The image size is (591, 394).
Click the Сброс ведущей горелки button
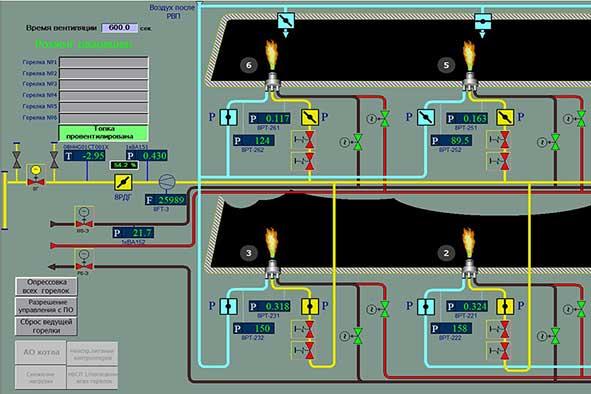pos(46,326)
